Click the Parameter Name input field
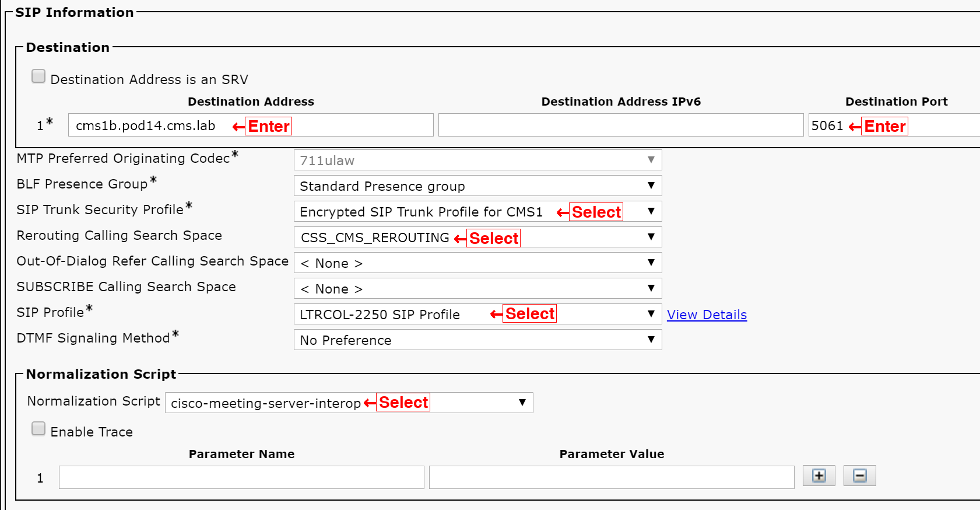Screen dimensions: 980x510 241,477
